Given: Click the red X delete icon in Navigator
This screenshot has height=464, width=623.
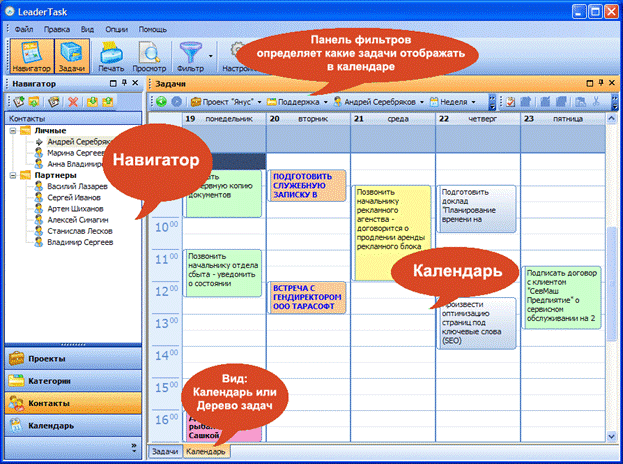Looking at the screenshot, I should (x=73, y=102).
